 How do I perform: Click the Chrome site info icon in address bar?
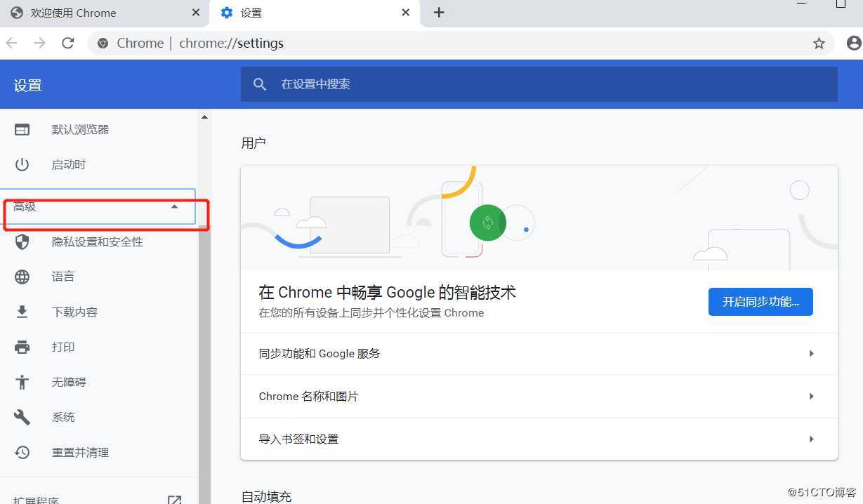(x=103, y=44)
